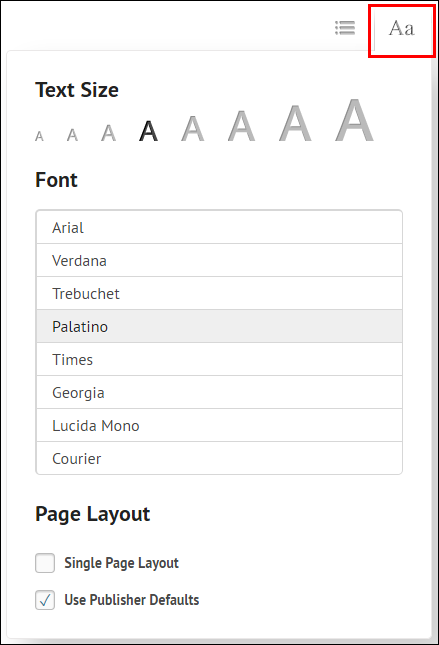The image size is (439, 645).
Task: Open the table of contents list icon
Action: tap(345, 28)
